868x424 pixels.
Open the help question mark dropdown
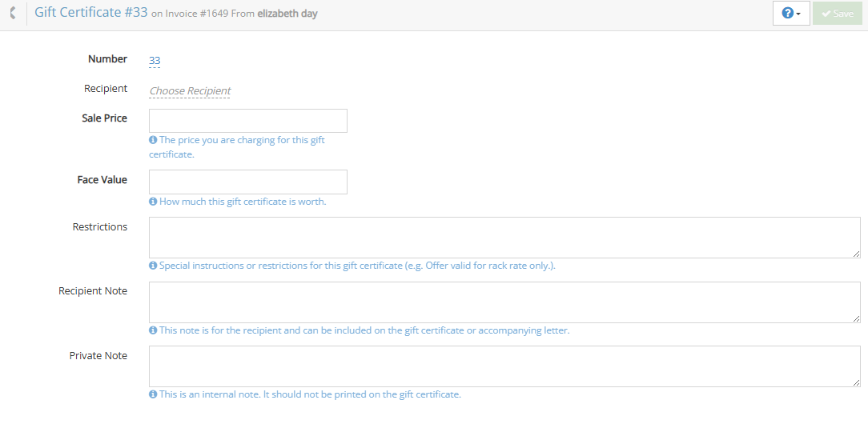click(x=791, y=14)
